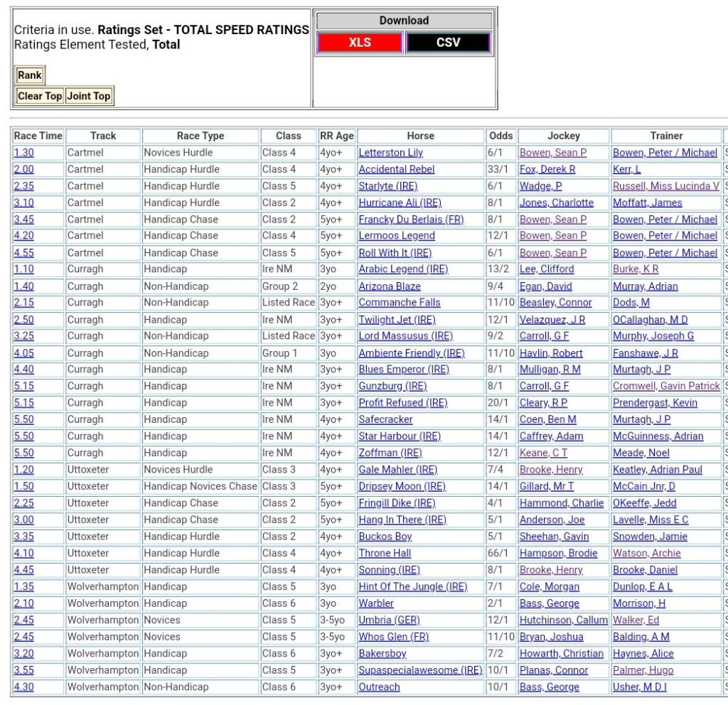
Task: Click the Joint Top button
Action: pyautogui.click(x=89, y=96)
